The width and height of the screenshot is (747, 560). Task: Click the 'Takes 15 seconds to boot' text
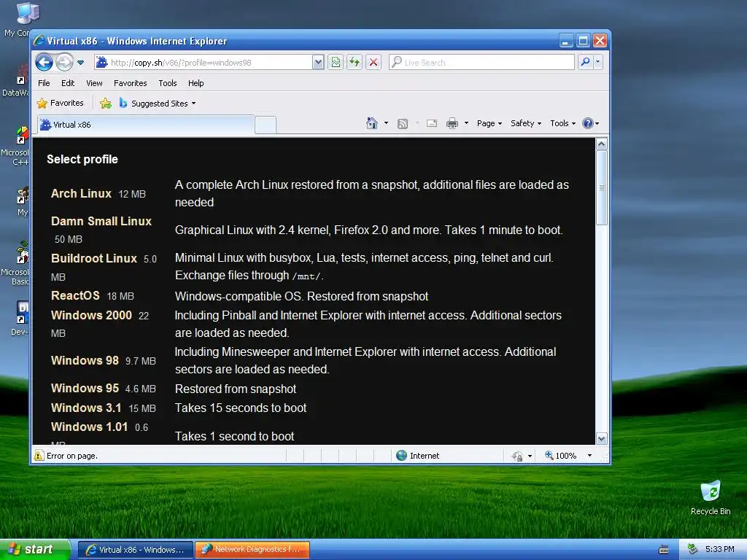tap(241, 408)
